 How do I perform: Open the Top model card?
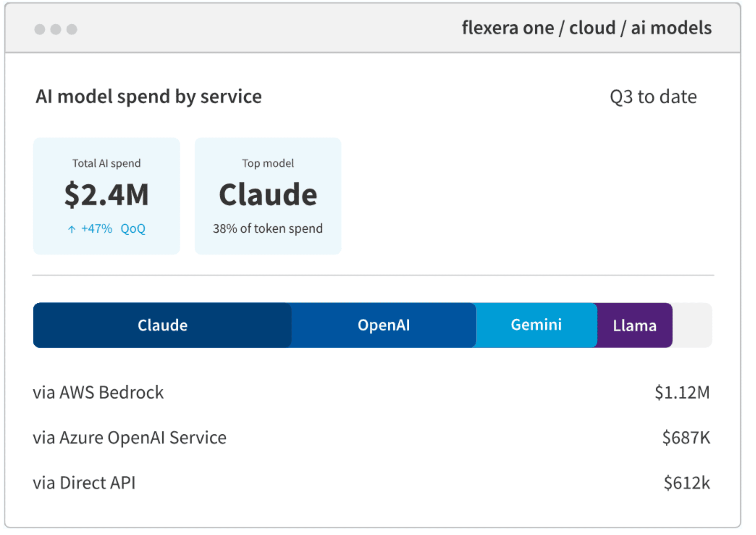pos(268,196)
